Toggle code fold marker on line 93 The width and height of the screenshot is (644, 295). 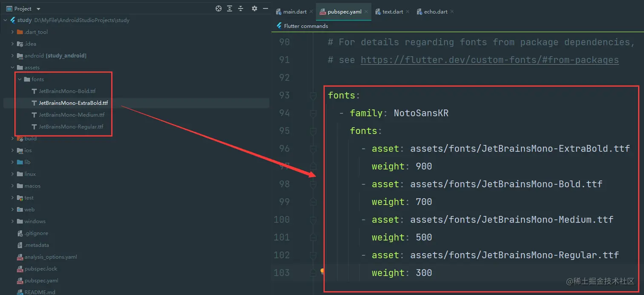tap(313, 97)
